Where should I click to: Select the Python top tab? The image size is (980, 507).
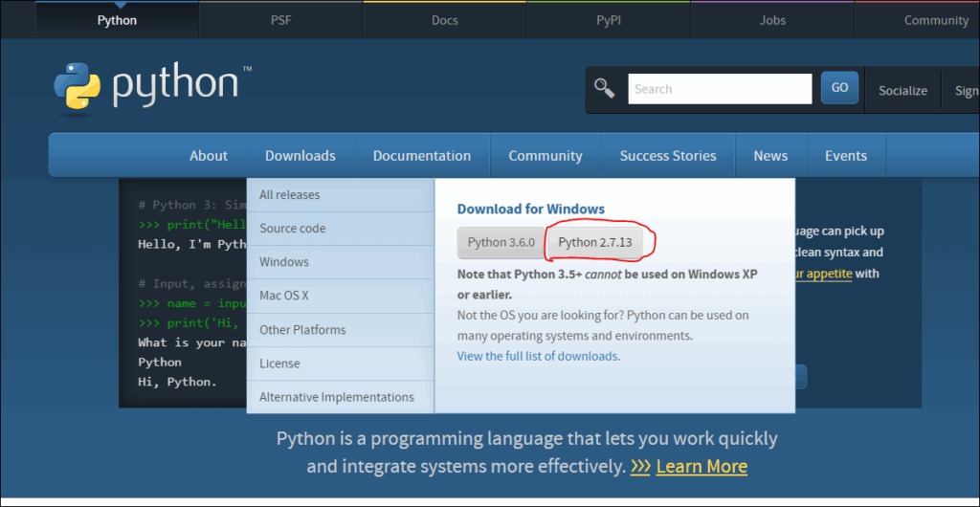(x=117, y=20)
